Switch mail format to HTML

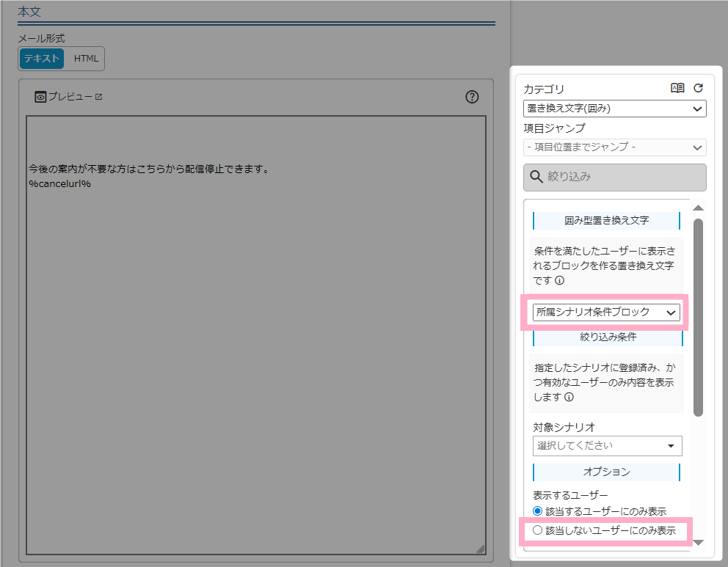(85, 59)
